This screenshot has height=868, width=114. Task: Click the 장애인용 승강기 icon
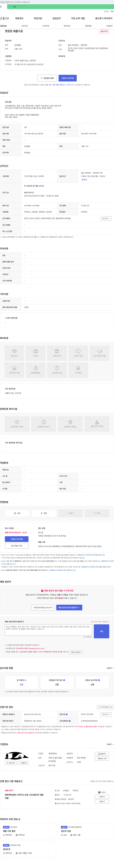(44, 424)
